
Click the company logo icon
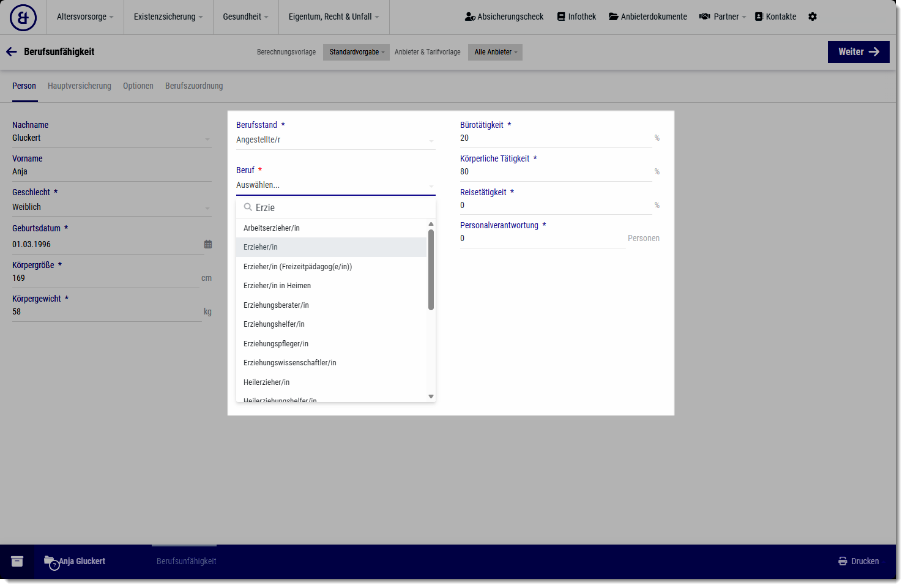tap(23, 18)
